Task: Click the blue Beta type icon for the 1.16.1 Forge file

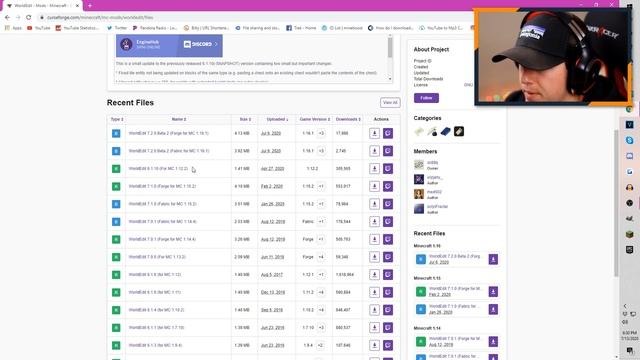Action: click(116, 133)
